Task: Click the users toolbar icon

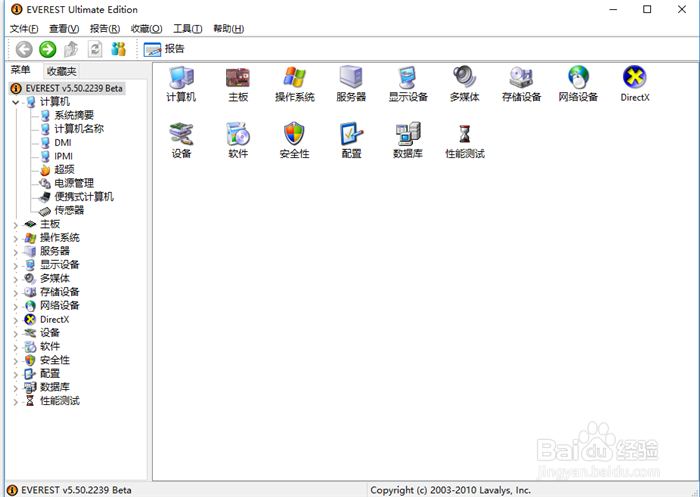Action: click(x=118, y=49)
